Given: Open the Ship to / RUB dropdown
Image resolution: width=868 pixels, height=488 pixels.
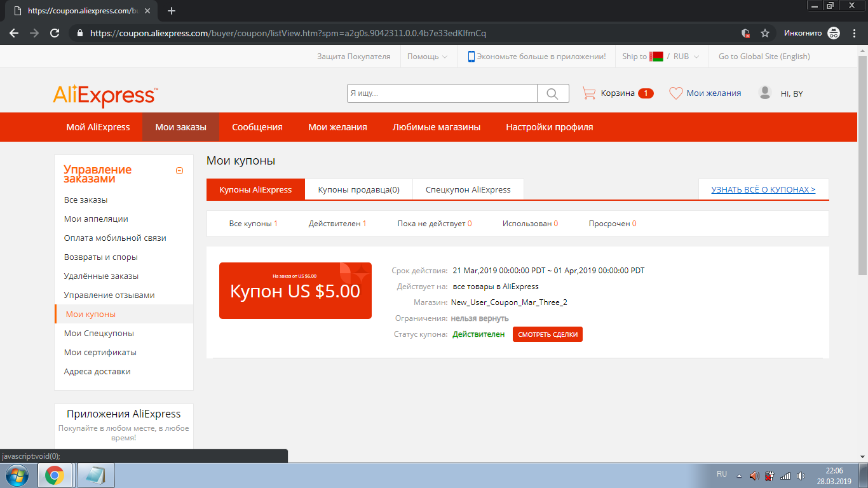Looking at the screenshot, I should [660, 57].
